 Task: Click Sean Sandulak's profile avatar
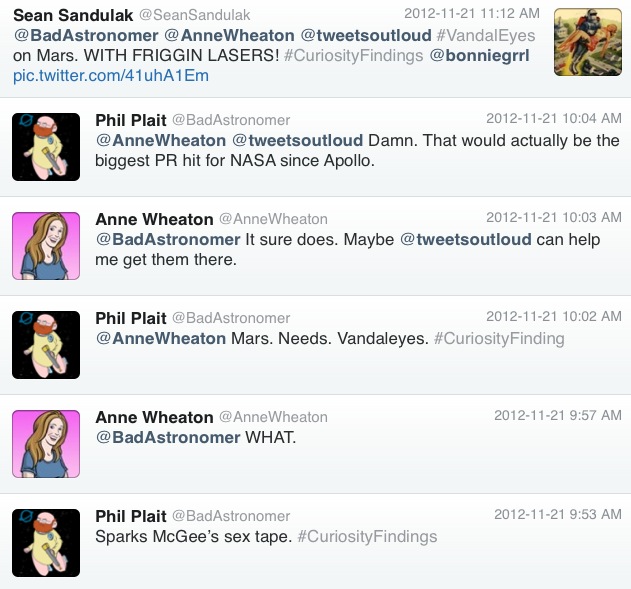(x=586, y=42)
